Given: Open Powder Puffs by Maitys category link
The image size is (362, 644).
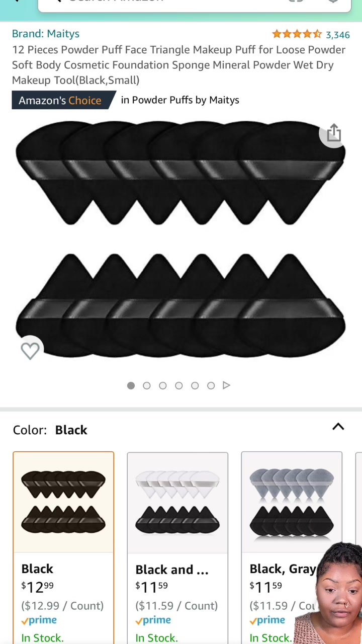Looking at the screenshot, I should pyautogui.click(x=180, y=100).
